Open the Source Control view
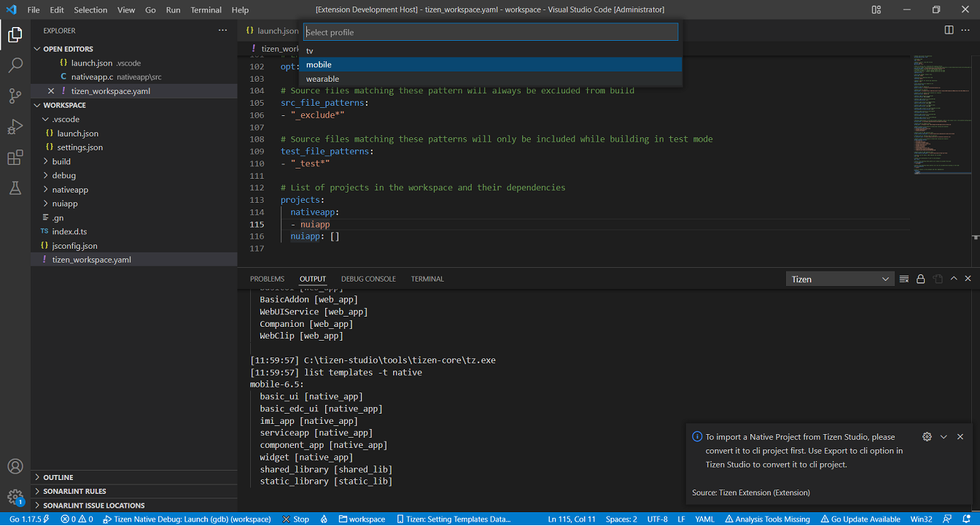 pyautogui.click(x=15, y=96)
